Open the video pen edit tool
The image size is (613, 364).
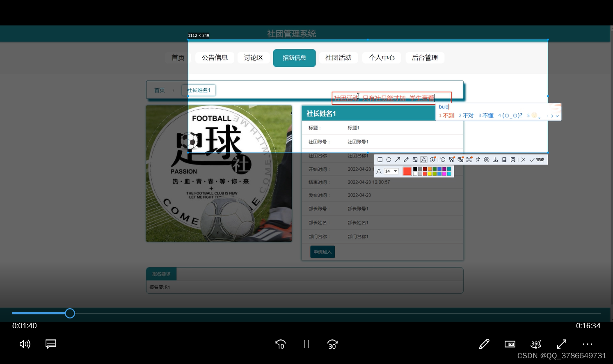click(x=484, y=344)
